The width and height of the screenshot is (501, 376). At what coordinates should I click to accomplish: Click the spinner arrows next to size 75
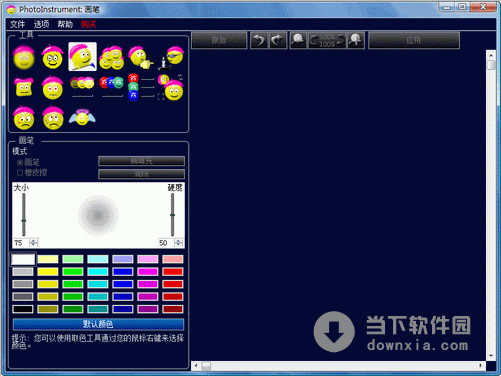34,243
